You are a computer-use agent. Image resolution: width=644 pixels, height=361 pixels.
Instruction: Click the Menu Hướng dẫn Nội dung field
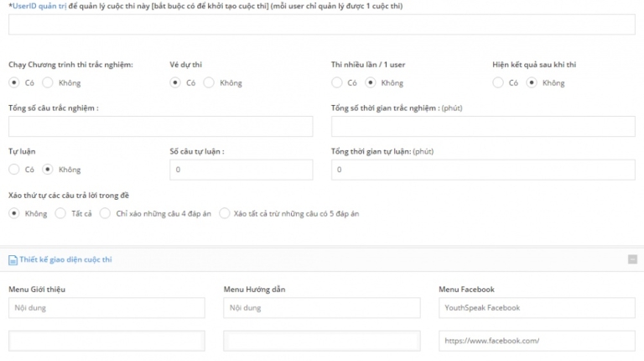[321, 308]
